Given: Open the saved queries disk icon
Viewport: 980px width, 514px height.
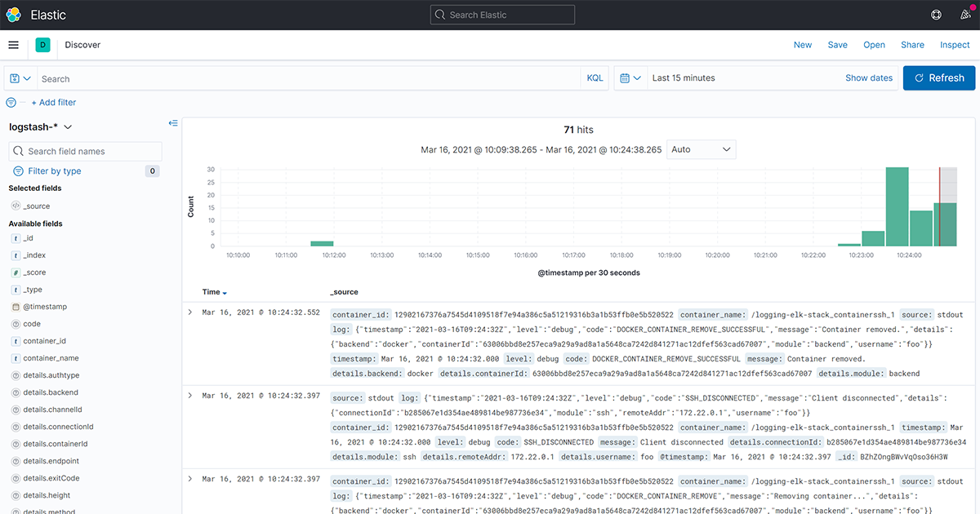Looking at the screenshot, I should (x=16, y=77).
